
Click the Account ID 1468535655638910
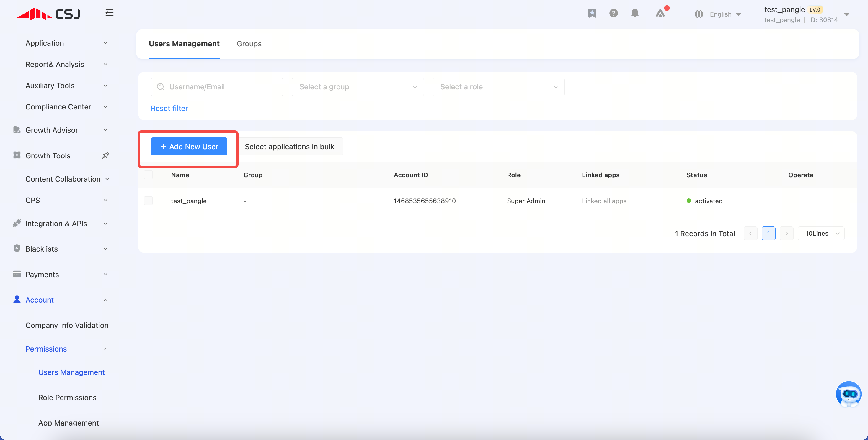425,201
